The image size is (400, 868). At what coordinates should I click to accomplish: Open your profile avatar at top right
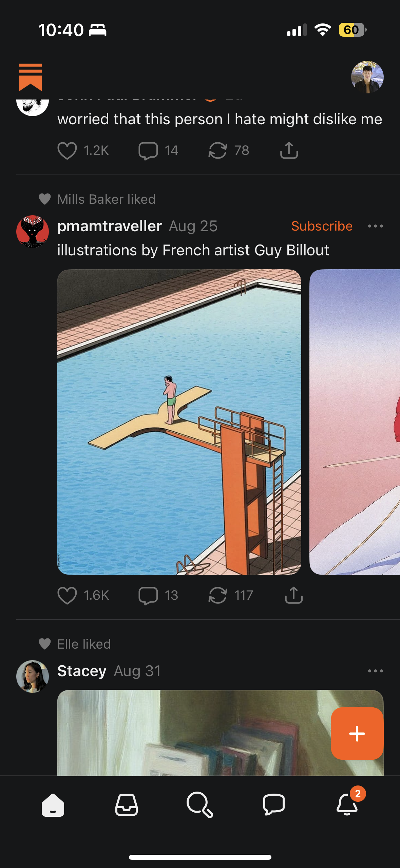pyautogui.click(x=367, y=77)
